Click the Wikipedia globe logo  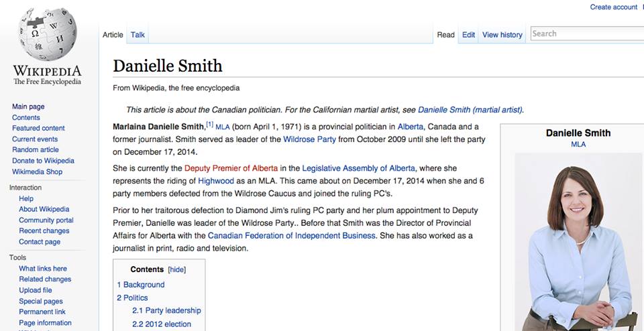(x=47, y=34)
